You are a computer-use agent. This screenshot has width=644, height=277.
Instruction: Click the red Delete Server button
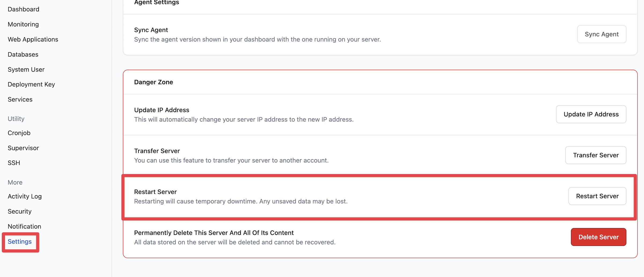(598, 237)
